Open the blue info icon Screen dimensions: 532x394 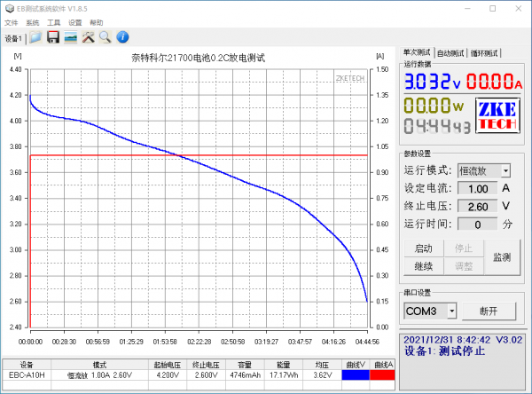tap(123, 37)
